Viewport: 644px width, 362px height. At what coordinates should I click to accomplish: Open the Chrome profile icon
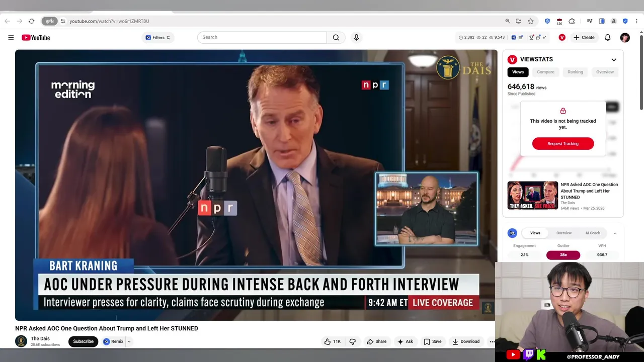click(x=614, y=21)
